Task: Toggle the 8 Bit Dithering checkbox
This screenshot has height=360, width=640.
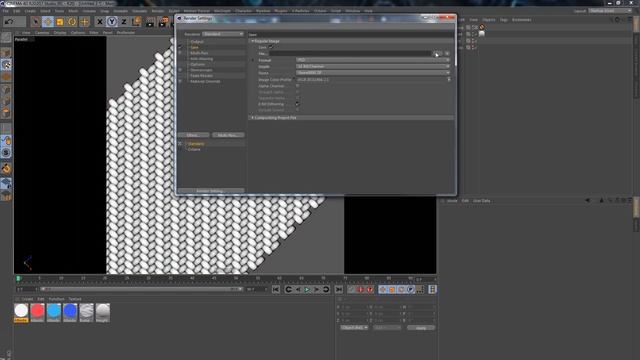Action: click(x=297, y=104)
